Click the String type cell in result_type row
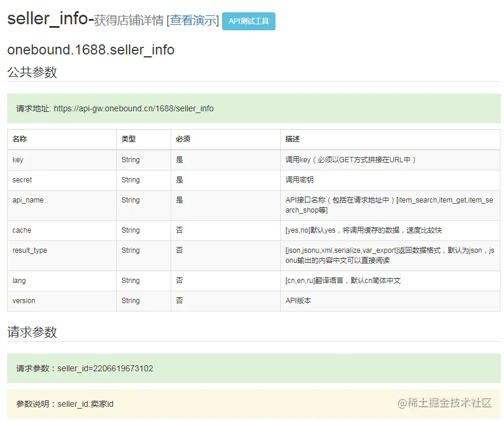Image resolution: width=504 pixels, height=421 pixels. [x=143, y=255]
